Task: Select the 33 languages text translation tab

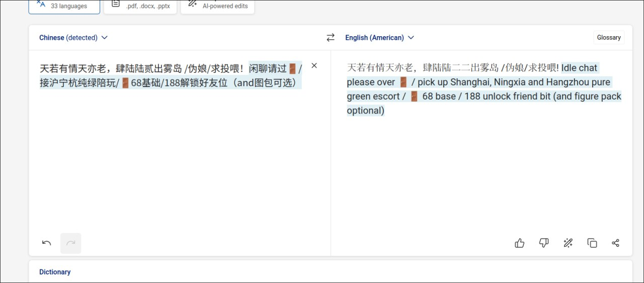Action: click(x=64, y=6)
